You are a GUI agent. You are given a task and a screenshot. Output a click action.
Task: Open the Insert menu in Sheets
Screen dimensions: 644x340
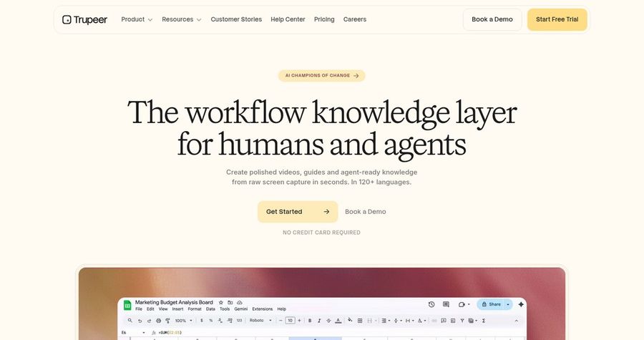pos(178,309)
